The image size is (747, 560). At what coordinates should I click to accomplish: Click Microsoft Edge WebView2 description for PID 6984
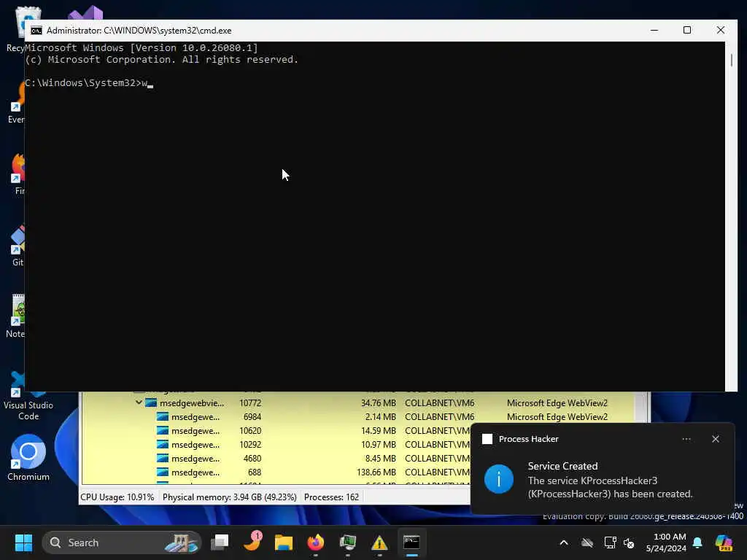tap(557, 416)
